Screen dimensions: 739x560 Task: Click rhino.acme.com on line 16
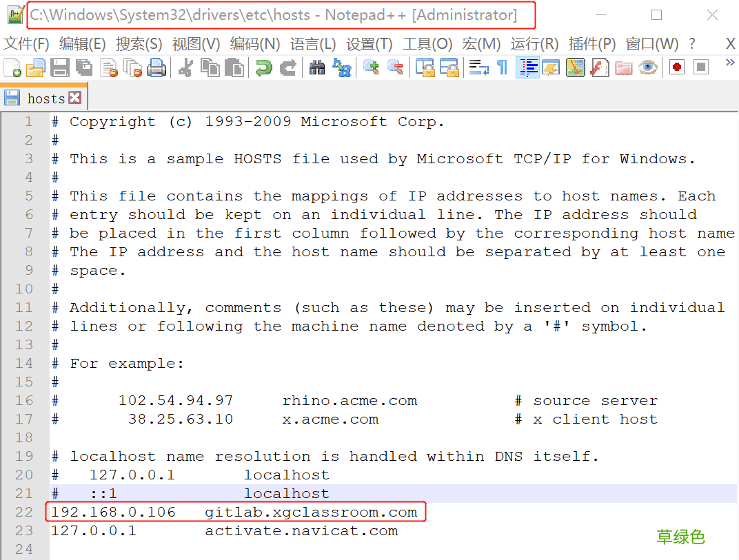point(350,400)
